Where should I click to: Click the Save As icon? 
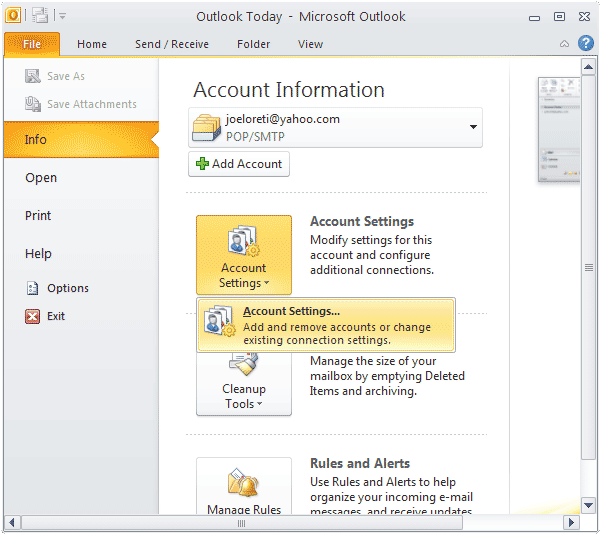32,76
